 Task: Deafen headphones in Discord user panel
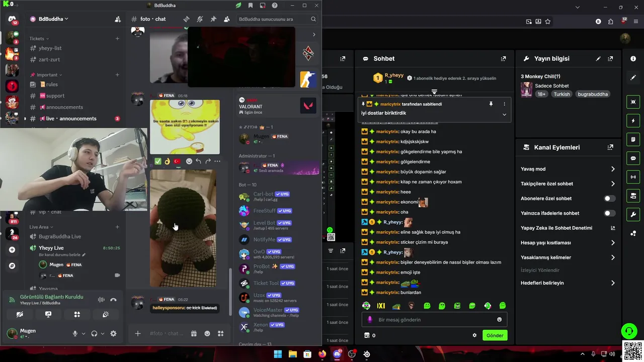(94, 333)
